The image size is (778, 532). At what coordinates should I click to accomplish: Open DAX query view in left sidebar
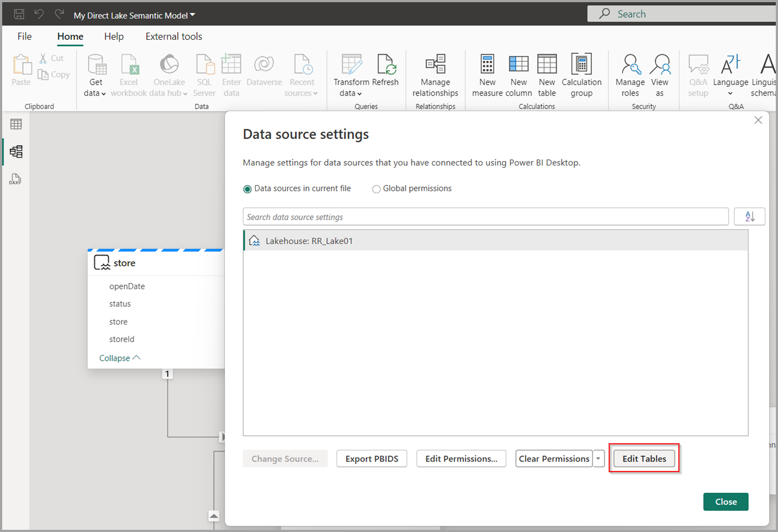coord(15,180)
